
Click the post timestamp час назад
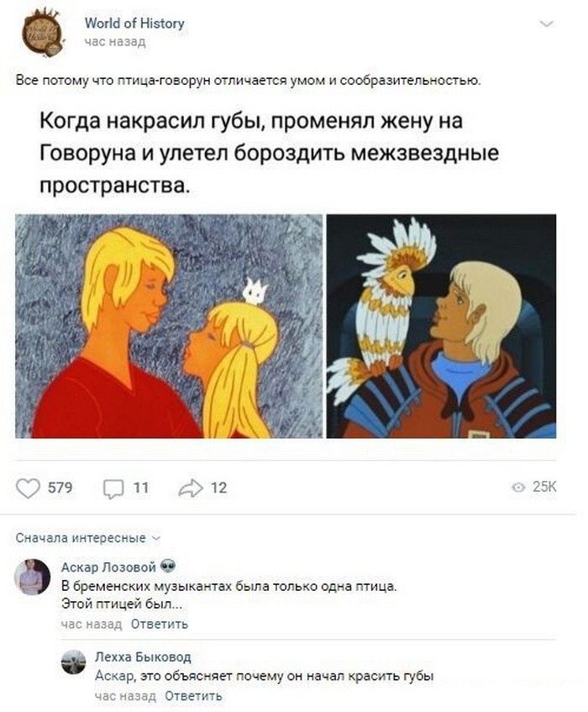point(115,42)
